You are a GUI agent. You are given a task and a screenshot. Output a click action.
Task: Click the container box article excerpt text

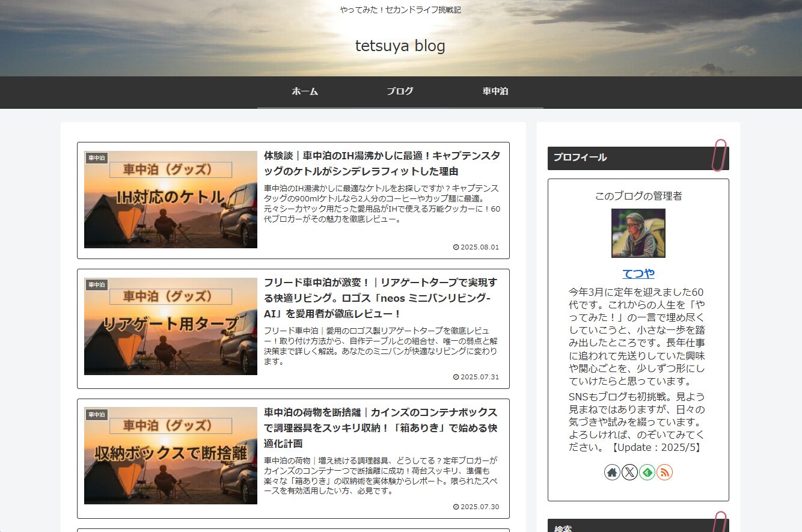381,476
